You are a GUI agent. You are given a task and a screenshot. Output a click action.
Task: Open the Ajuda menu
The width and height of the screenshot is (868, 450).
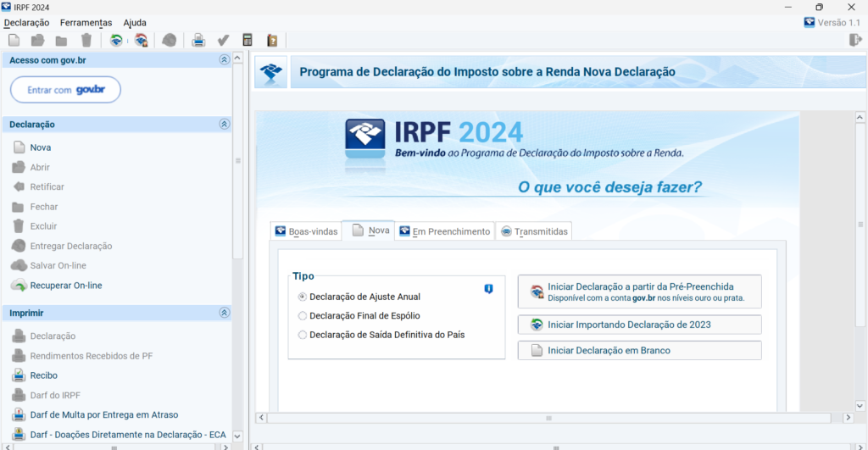coord(135,23)
